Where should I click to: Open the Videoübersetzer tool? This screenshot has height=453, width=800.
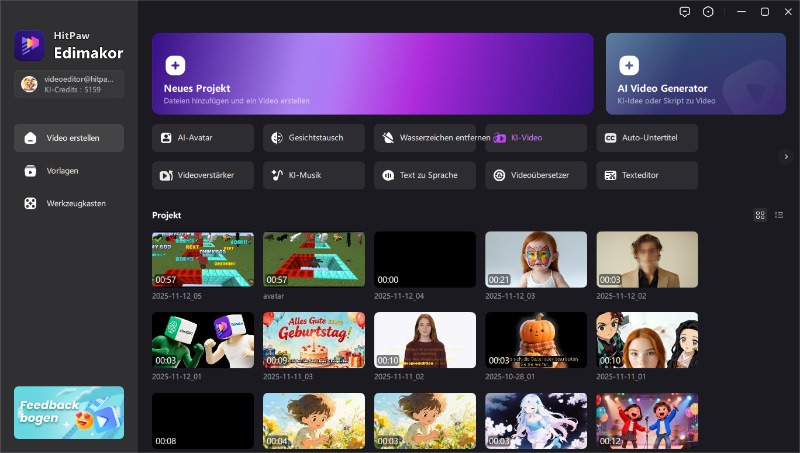[x=536, y=175]
